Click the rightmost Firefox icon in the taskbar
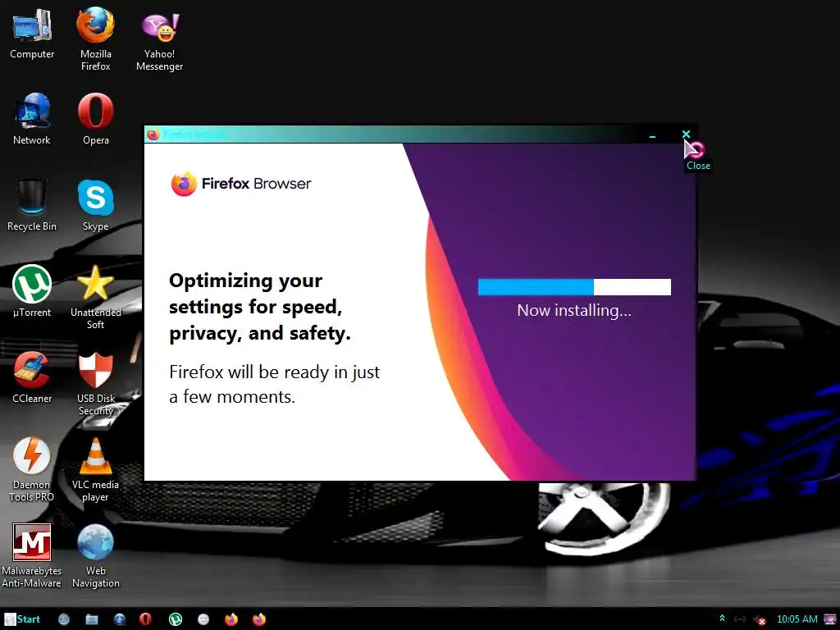The image size is (840, 630). [259, 619]
